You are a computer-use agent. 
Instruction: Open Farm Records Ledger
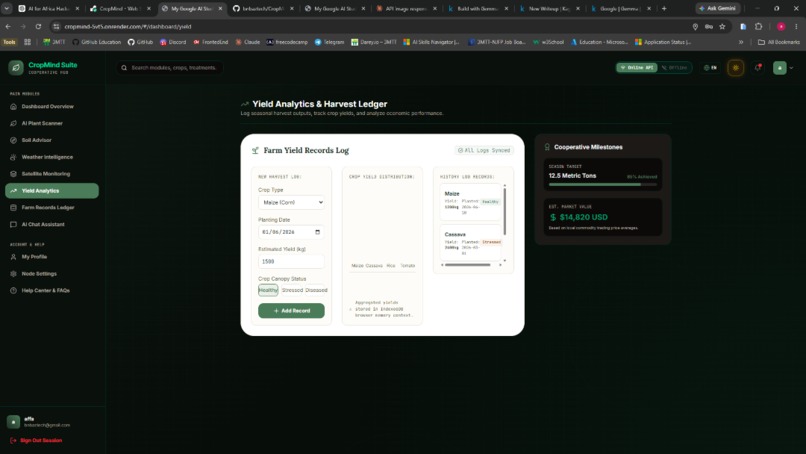point(47,208)
